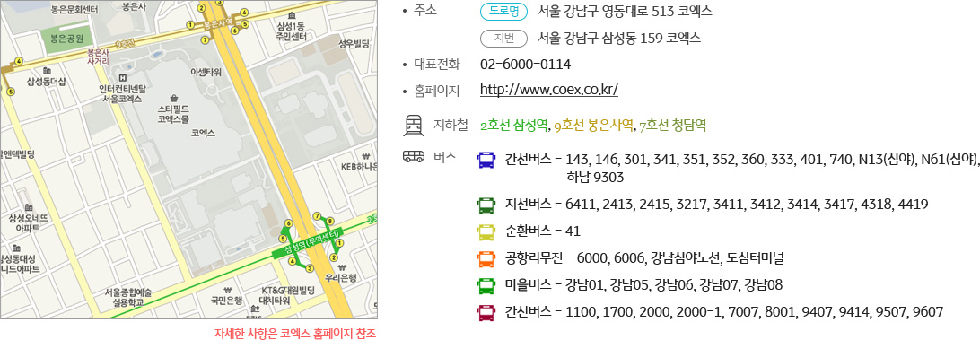Click the orange 공항리무진 bus icon
980x340 pixels.
[487, 258]
